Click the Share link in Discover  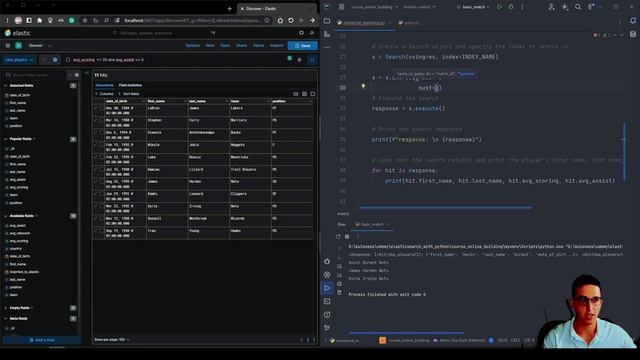click(242, 46)
